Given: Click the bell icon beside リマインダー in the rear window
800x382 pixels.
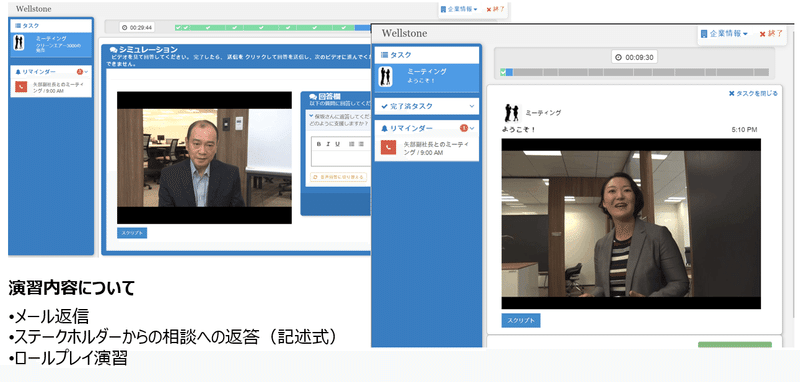Looking at the screenshot, I should (x=18, y=72).
